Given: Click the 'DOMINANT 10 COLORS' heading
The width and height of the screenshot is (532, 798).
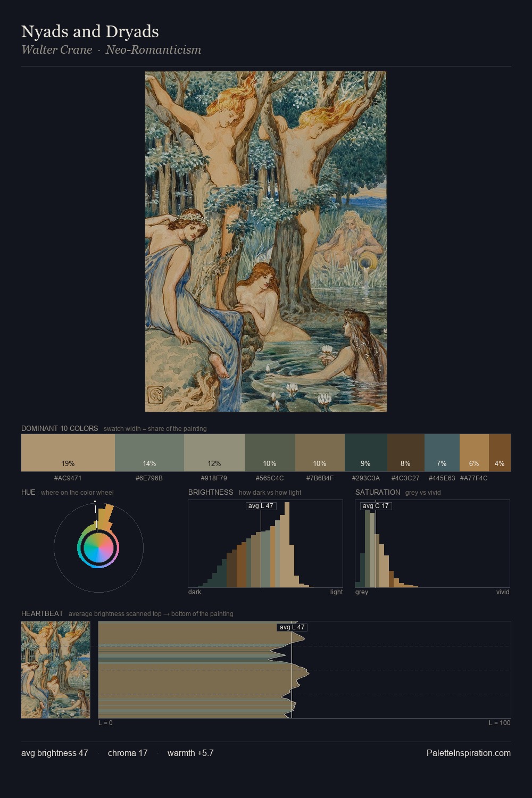Looking at the screenshot, I should pos(60,428).
